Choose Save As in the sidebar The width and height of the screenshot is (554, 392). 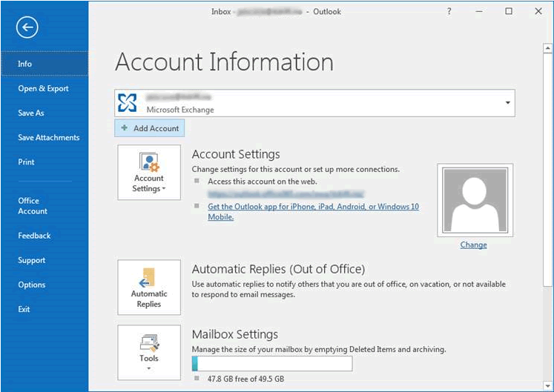click(x=31, y=113)
